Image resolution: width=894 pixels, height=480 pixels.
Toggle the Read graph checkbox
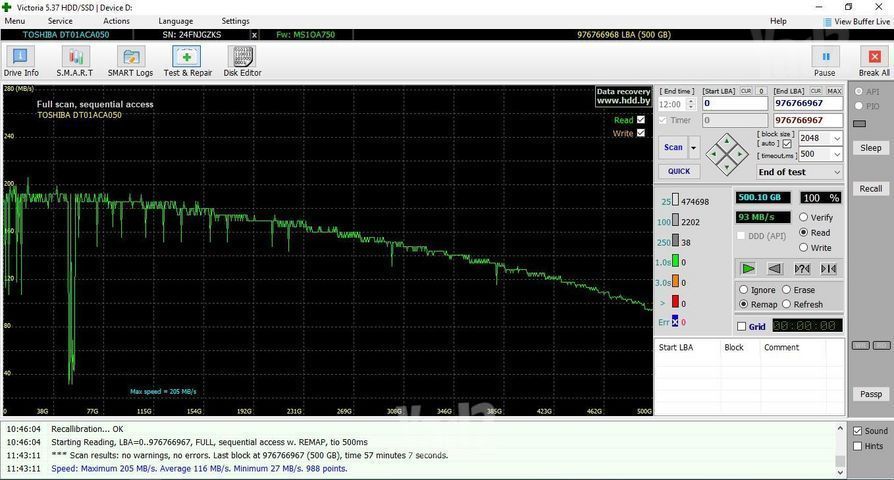pos(641,120)
